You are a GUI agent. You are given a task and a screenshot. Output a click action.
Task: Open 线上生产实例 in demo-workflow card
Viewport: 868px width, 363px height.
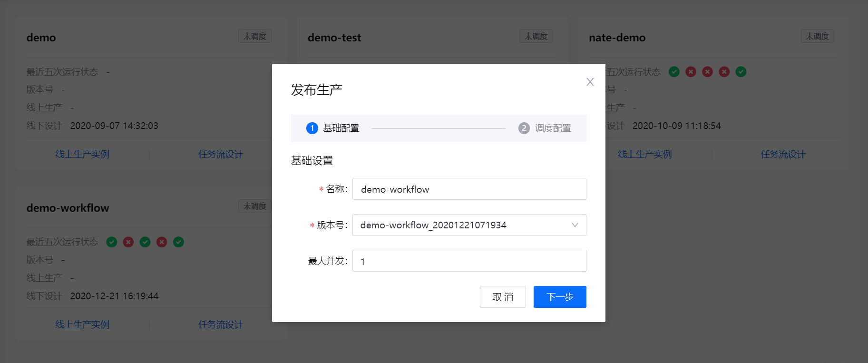pyautogui.click(x=82, y=324)
